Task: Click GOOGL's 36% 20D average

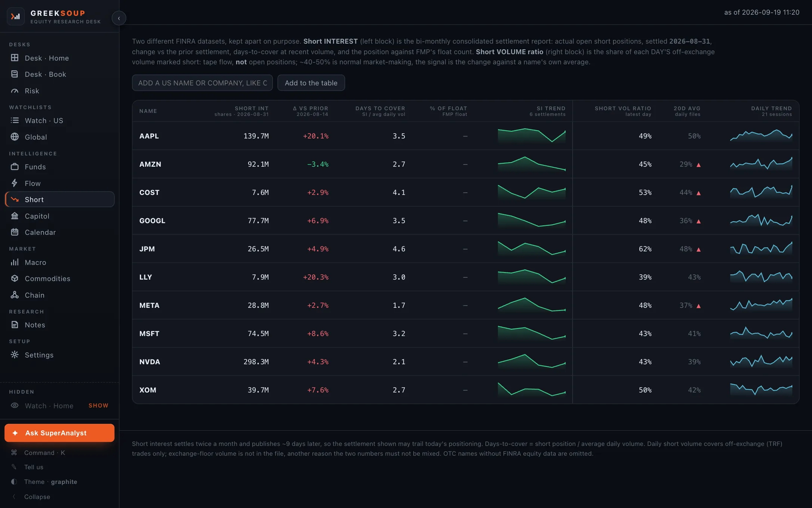Action: tap(686, 221)
